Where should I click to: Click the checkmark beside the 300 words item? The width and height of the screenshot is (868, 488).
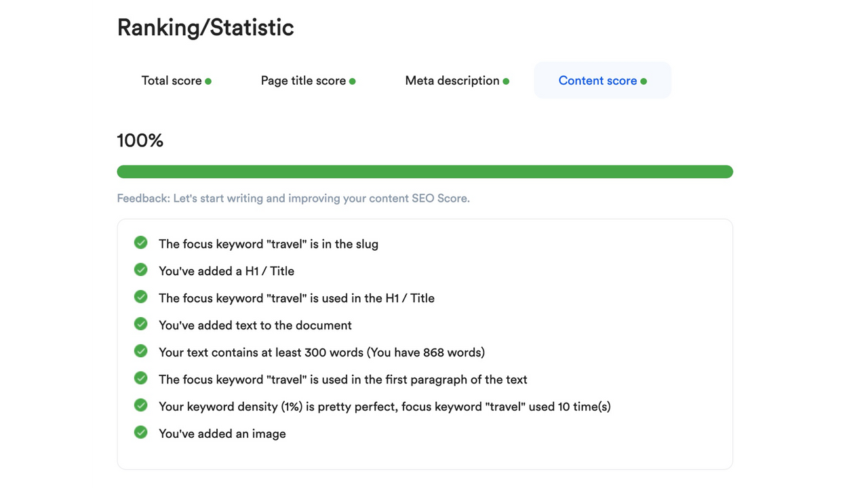(140, 351)
